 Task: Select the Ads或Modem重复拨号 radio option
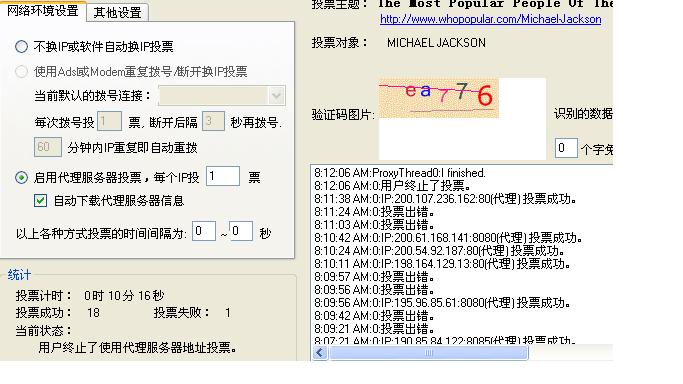point(21,71)
